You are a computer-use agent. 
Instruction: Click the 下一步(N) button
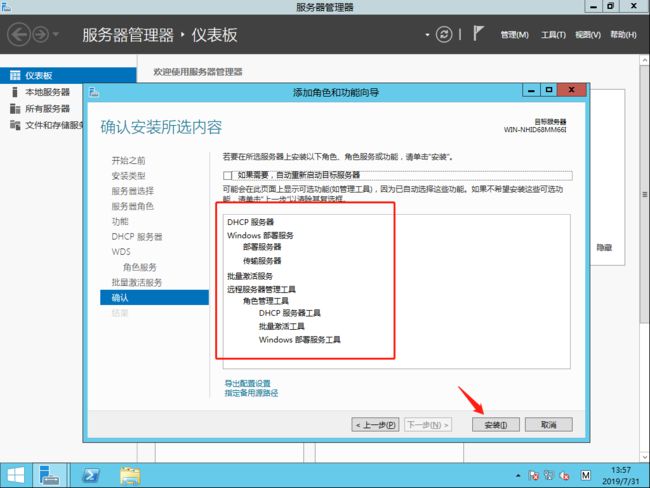click(428, 425)
